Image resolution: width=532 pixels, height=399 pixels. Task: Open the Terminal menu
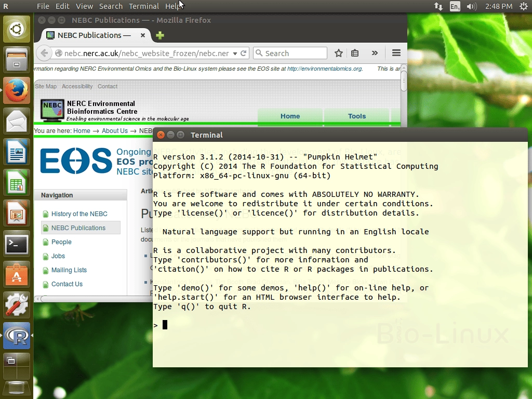point(144,6)
